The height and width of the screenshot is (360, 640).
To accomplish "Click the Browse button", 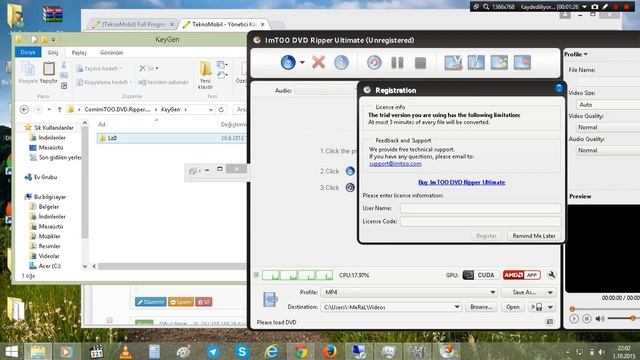I will 481,307.
